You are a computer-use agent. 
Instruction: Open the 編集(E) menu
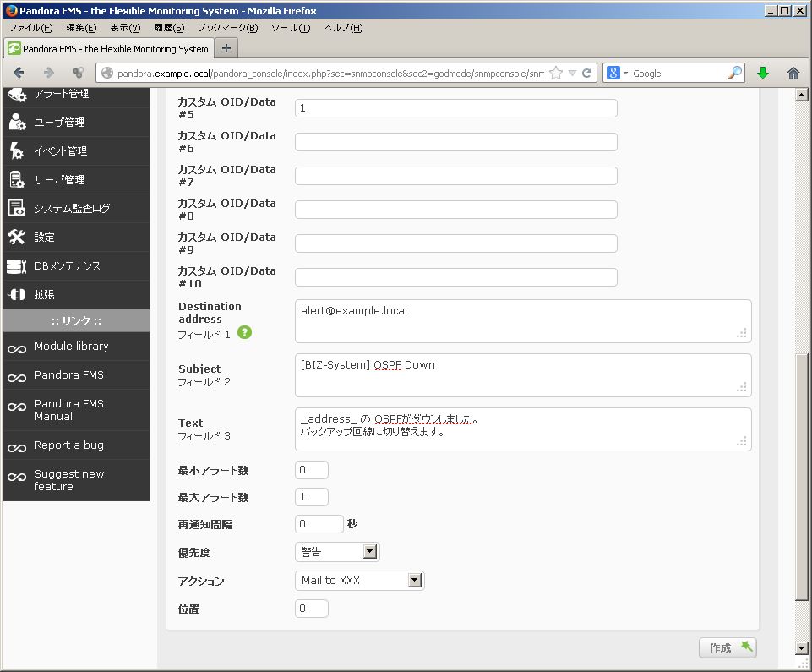point(81,28)
